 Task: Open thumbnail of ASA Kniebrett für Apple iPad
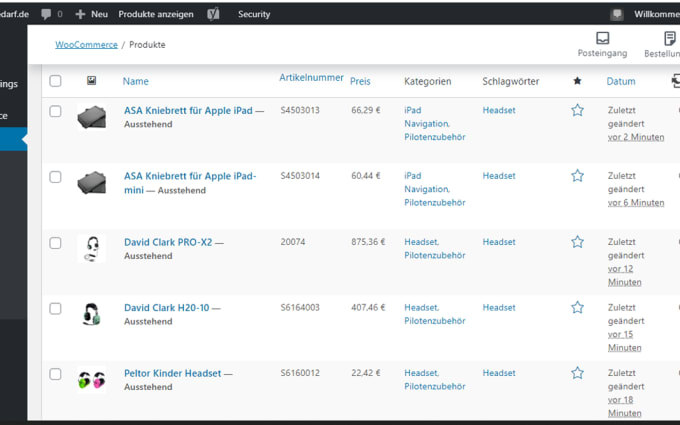tap(92, 117)
